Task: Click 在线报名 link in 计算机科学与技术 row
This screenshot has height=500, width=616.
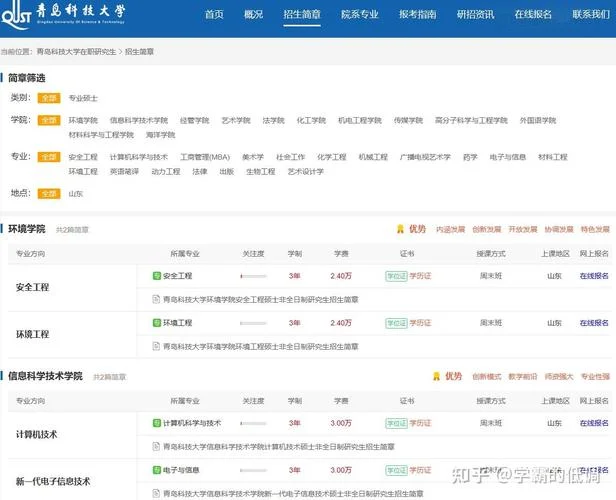Action: (x=594, y=423)
